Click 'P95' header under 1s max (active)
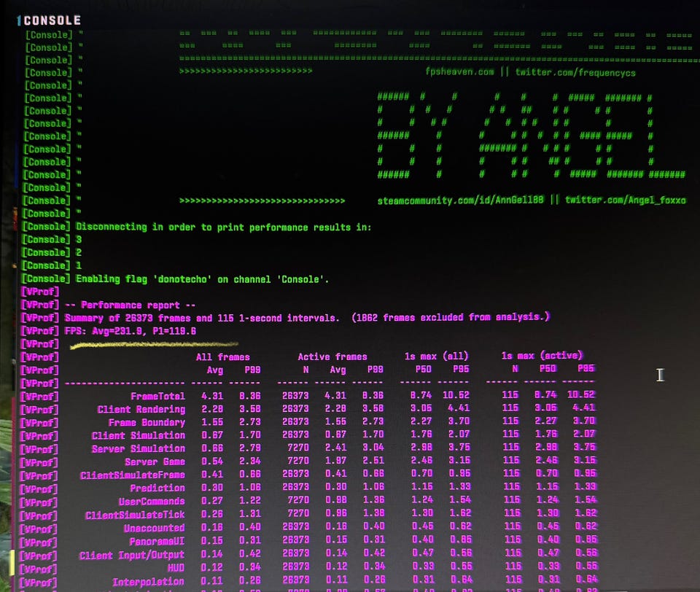Screen dimensions: 700x592 [586, 368]
